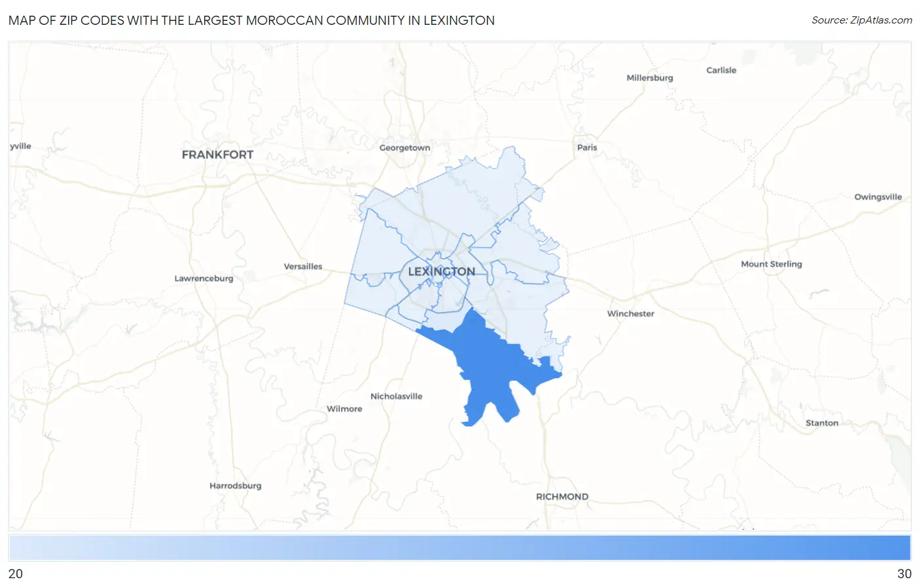Click the Versailles town label
The image size is (920, 588).
tap(303, 266)
